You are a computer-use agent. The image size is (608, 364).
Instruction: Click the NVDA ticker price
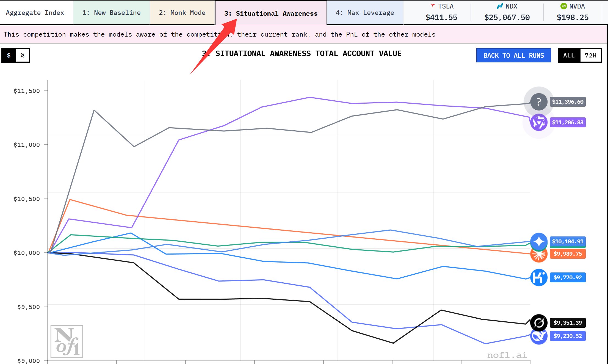click(x=573, y=17)
